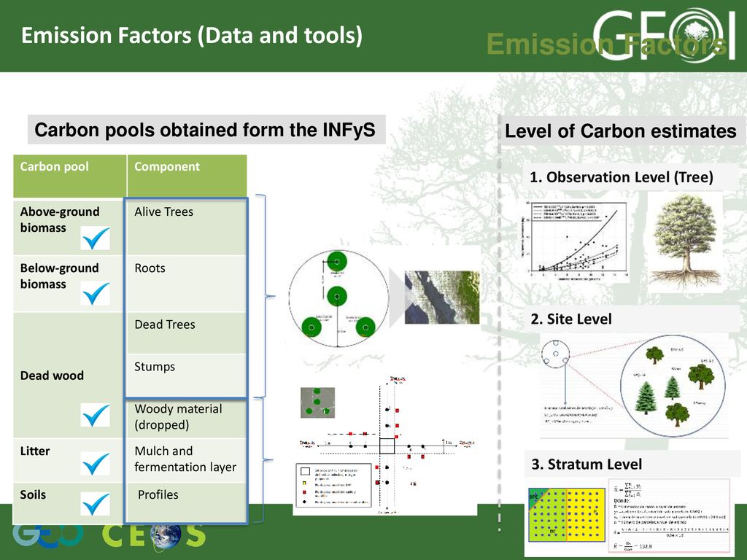The width and height of the screenshot is (747, 560).
Task: Select the satellite map image
Action: (x=442, y=297)
